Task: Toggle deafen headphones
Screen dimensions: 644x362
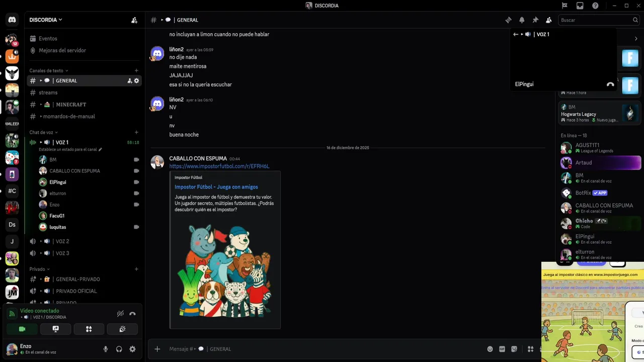Action: [x=119, y=349]
